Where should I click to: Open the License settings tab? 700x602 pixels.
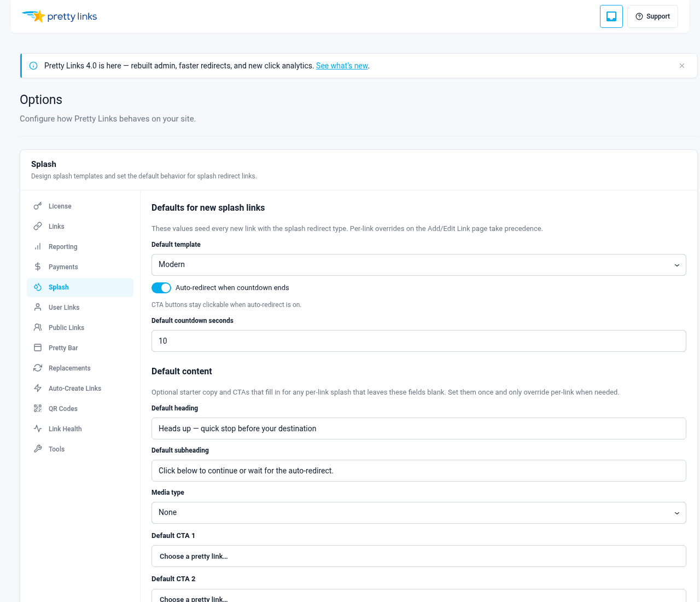pos(80,206)
